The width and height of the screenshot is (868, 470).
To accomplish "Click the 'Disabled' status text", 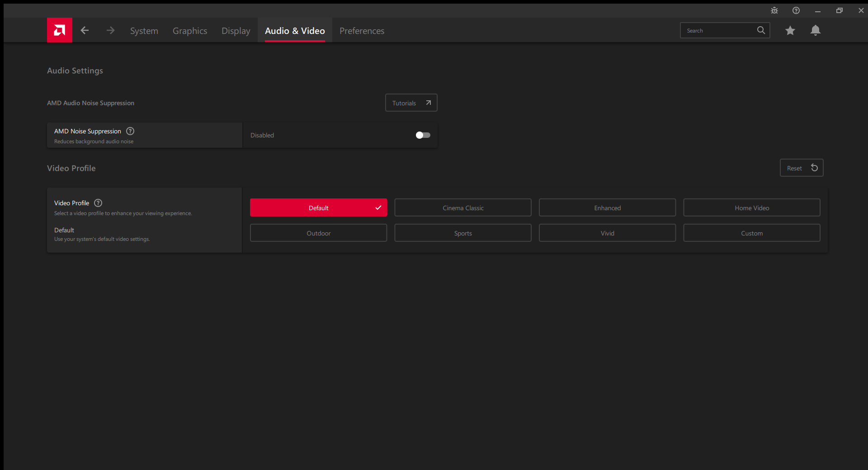I will (262, 135).
